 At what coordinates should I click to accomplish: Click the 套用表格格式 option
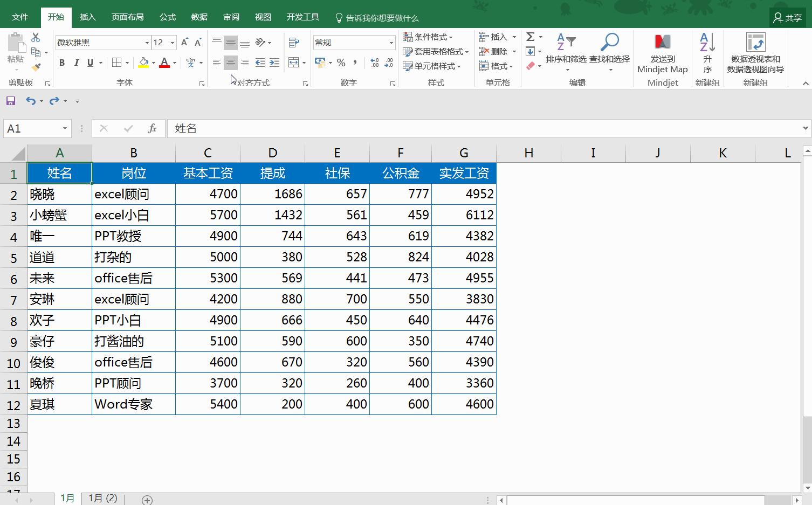click(435, 51)
